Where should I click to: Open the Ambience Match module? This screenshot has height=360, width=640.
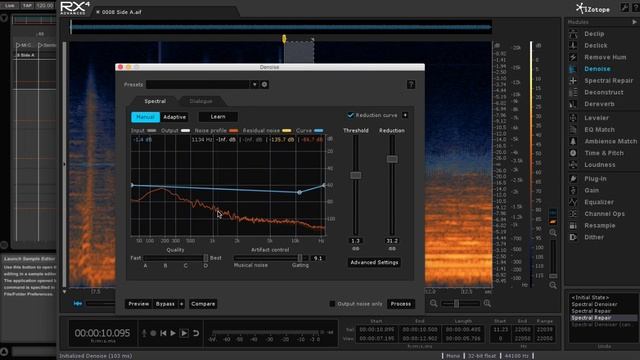click(610, 141)
